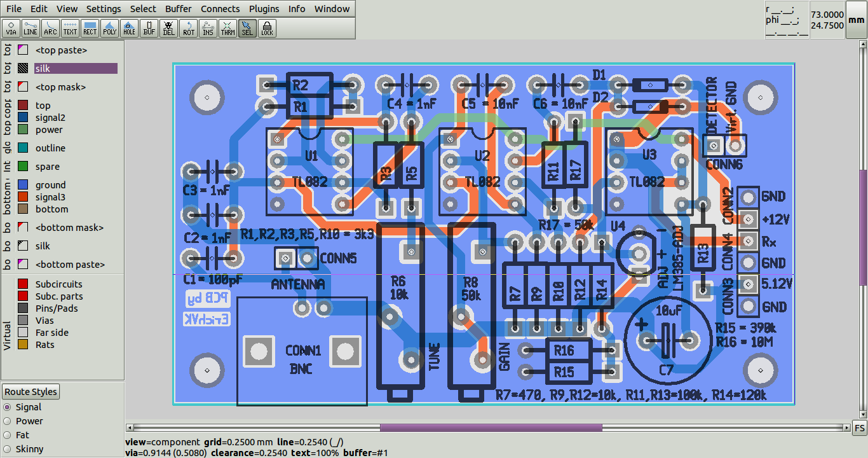Toggle the 'top' copper layer swatch
This screenshot has height=458, width=868.
23,106
